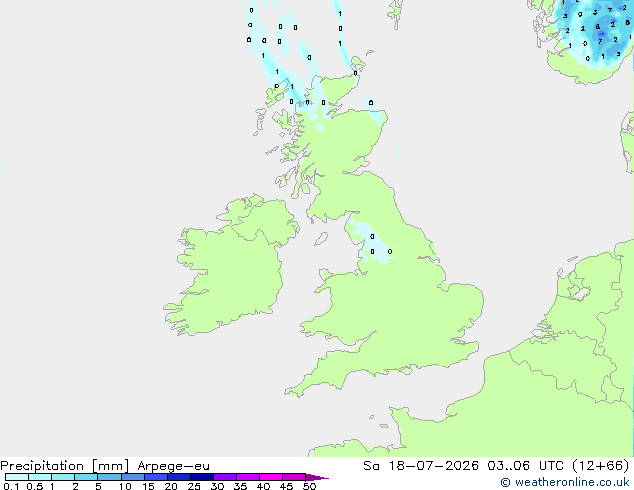
Task: Click the '25' legend scale label
Action: (x=194, y=486)
